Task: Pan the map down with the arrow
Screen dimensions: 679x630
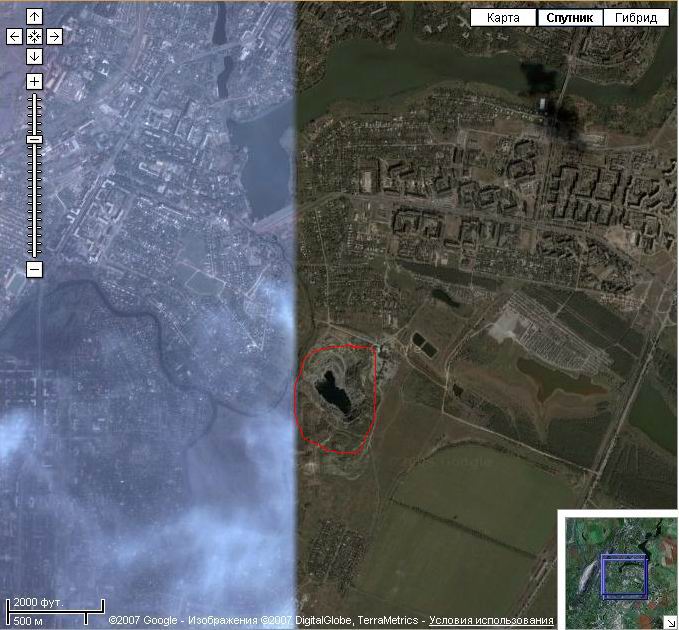Action: coord(34,56)
